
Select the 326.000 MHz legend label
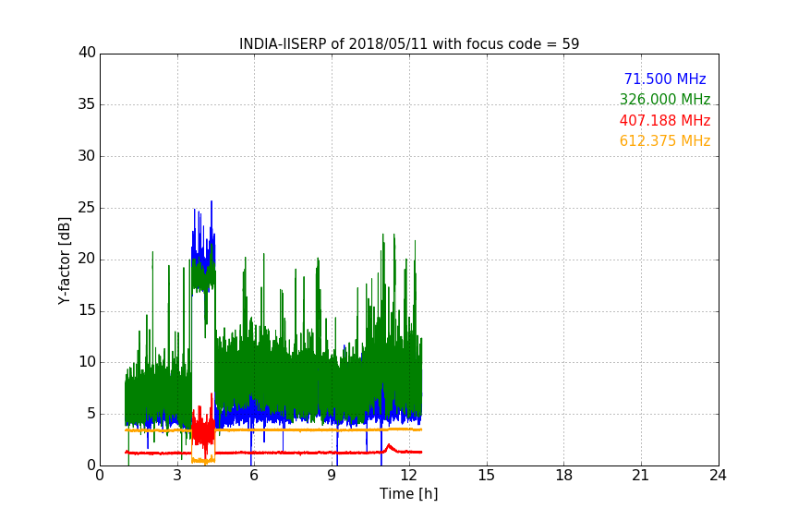point(665,99)
